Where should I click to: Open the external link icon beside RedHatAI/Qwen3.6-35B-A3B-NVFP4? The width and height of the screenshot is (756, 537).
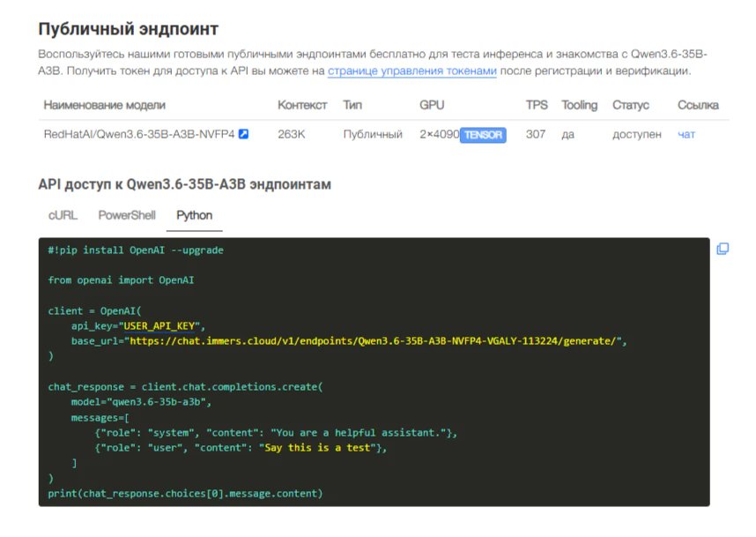[243, 134]
